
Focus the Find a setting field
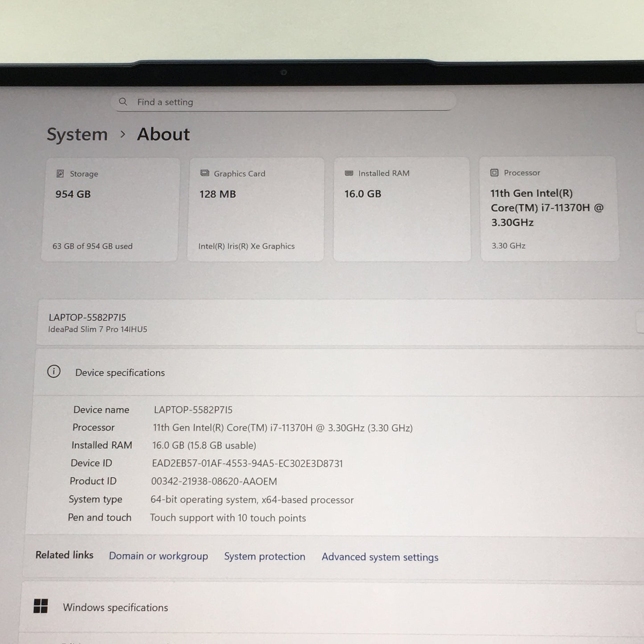(284, 102)
